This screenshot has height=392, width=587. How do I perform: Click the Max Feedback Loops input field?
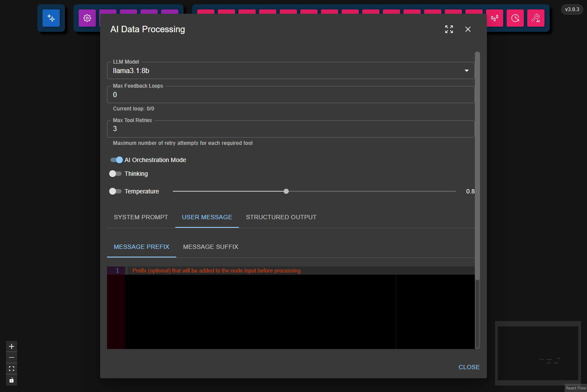point(290,95)
